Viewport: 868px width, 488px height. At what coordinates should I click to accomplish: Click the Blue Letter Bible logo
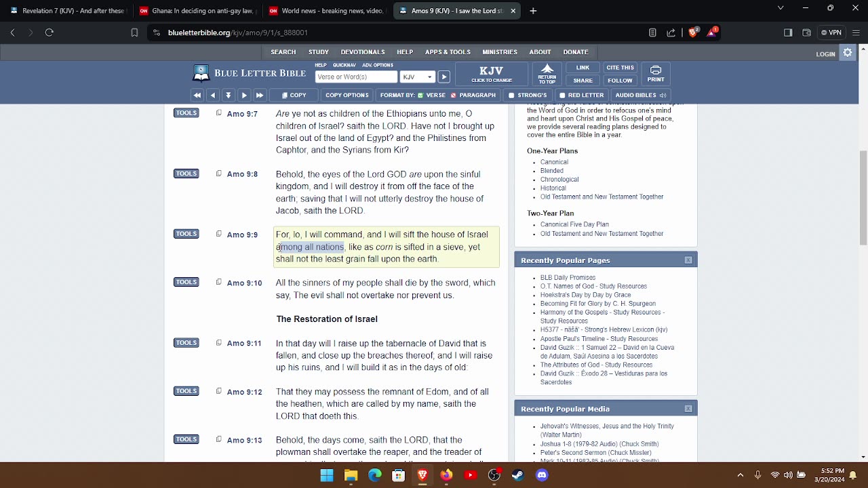coord(249,73)
